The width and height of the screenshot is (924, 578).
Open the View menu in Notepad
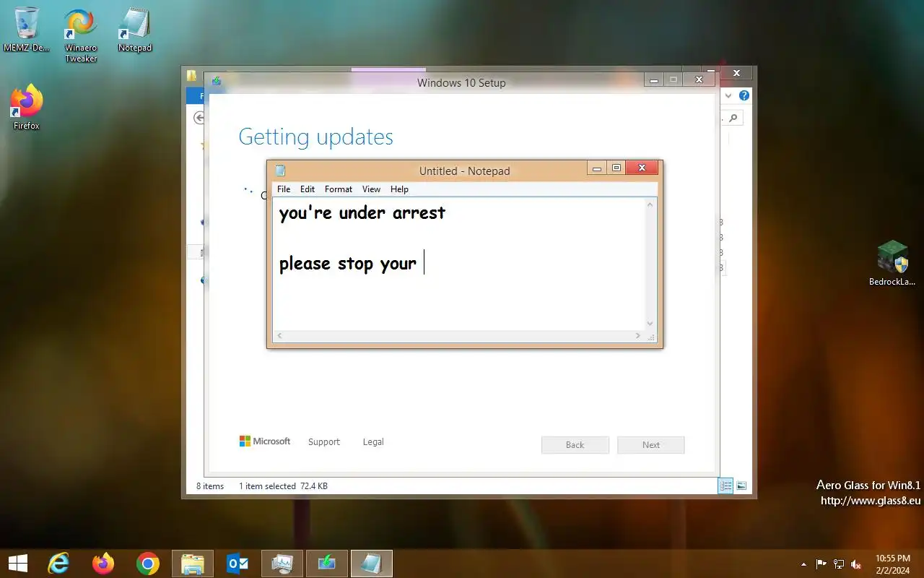[x=371, y=189]
